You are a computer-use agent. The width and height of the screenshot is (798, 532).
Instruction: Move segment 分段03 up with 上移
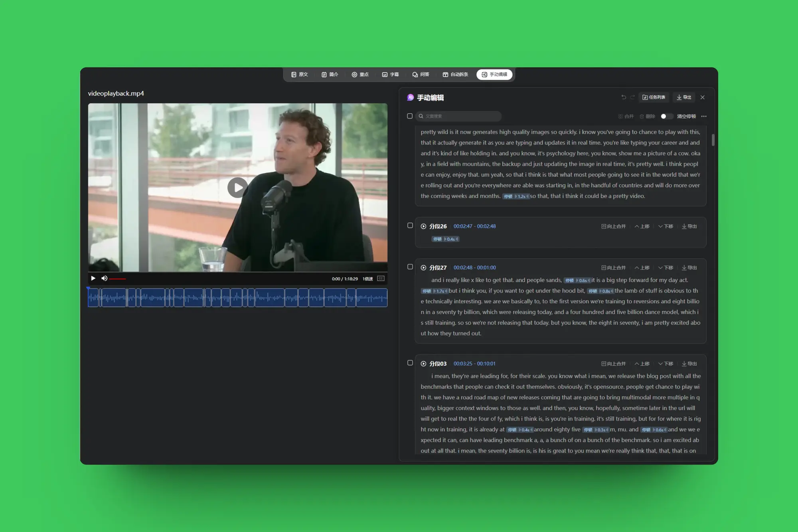tap(642, 364)
